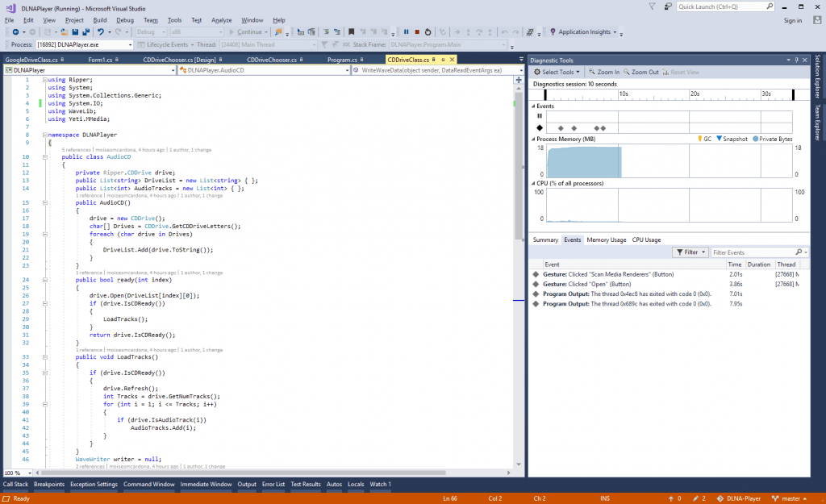Open the Program.cs editor tab
The image size is (826, 504).
pyautogui.click(x=342, y=60)
